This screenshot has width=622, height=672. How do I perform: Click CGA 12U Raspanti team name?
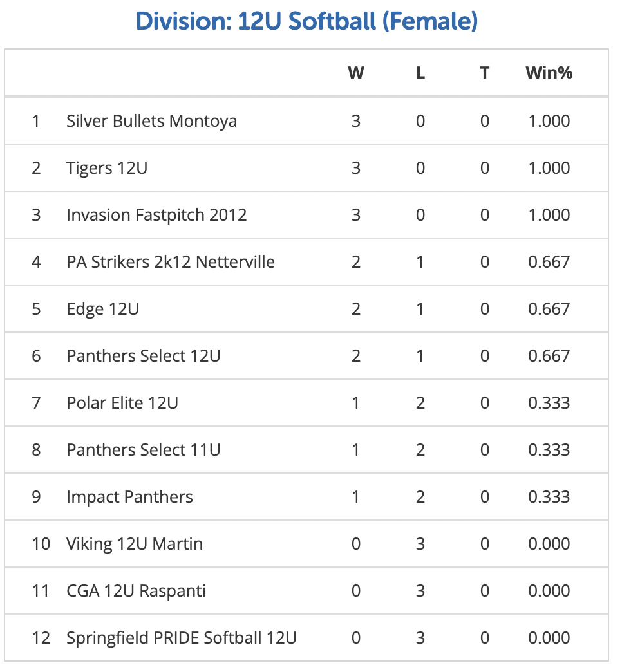coord(136,591)
